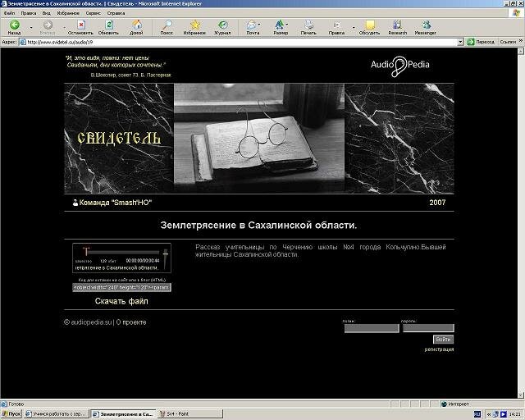525x420 pixels.
Task: Click the page scrollbar down arrow
Action: pos(521,395)
